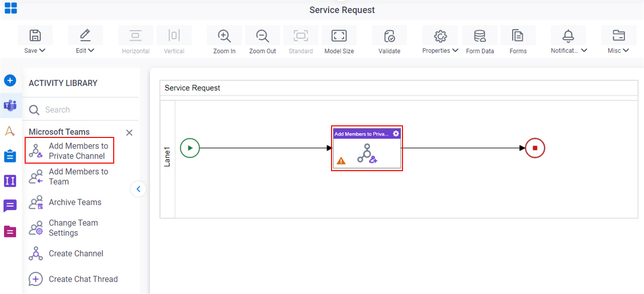Open Form Data database icon
Screen dimensions: 644x294
pyautogui.click(x=479, y=36)
